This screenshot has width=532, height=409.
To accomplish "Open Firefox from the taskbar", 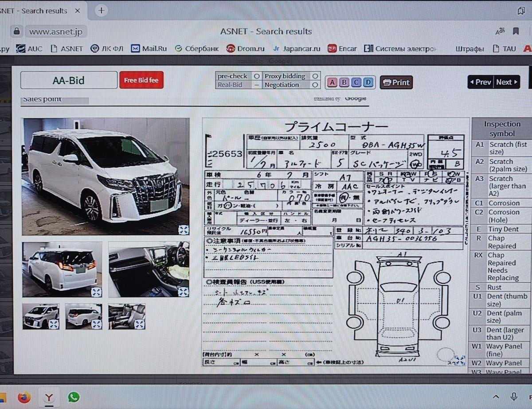I will pyautogui.click(x=24, y=397).
